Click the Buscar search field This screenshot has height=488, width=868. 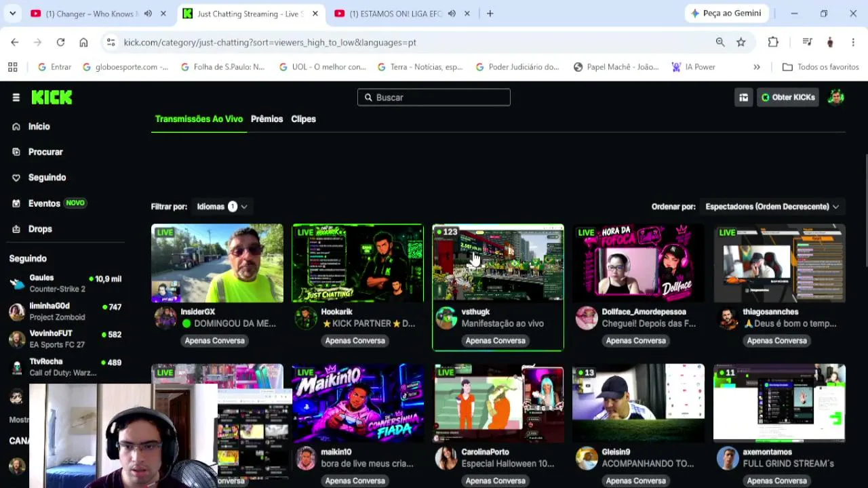(x=434, y=98)
